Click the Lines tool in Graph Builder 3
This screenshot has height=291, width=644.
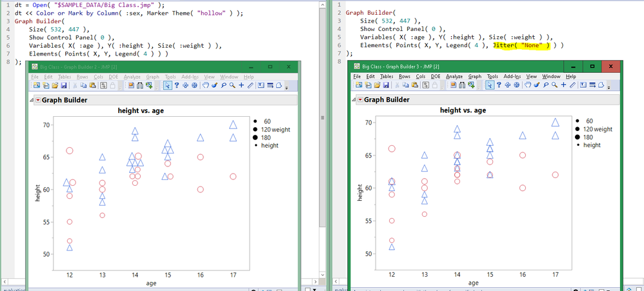tap(592, 85)
